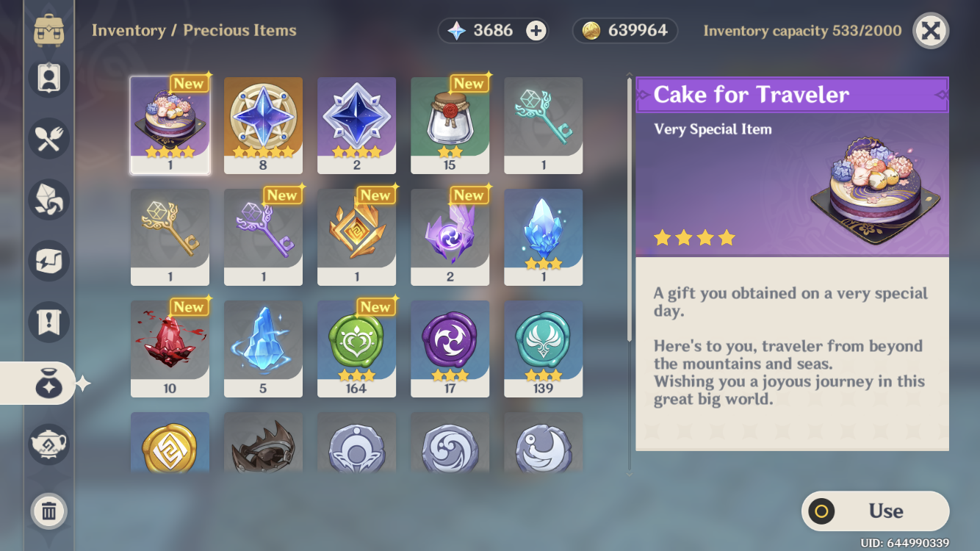Select the Materials tab icon in sidebar
The height and width of the screenshot is (551, 980).
click(x=48, y=199)
